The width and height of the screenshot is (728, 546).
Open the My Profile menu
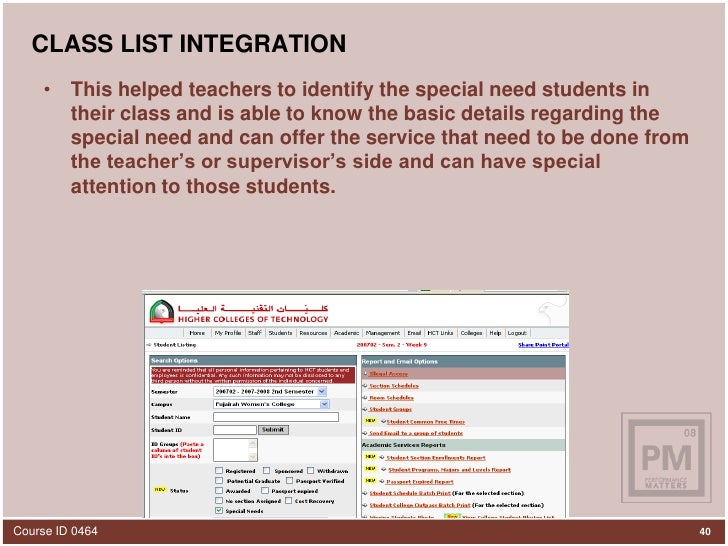tap(228, 333)
